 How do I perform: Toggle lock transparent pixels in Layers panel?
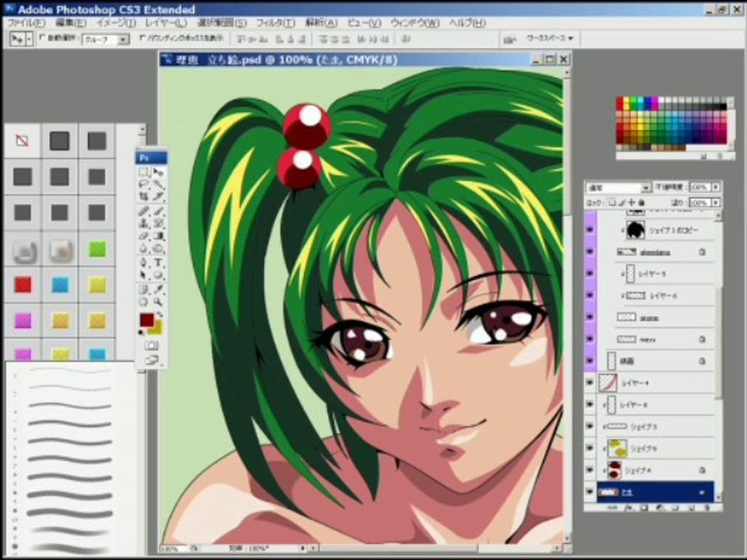(x=612, y=203)
